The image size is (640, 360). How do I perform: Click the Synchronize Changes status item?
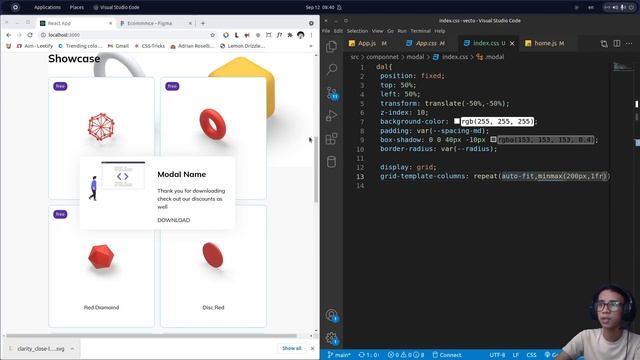[x=369, y=355]
